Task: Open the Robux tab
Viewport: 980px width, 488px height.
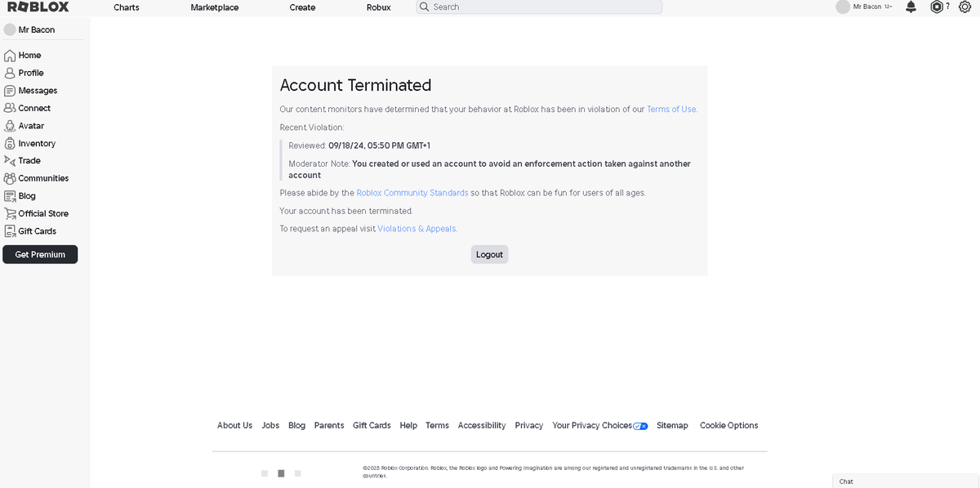Action: coord(379,7)
